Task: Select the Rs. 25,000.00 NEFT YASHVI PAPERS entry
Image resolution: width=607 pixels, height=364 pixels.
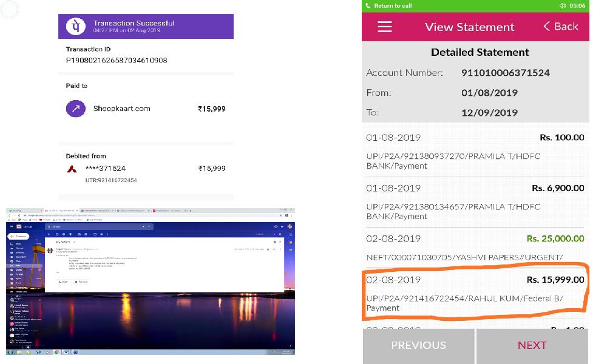Action: [x=475, y=248]
